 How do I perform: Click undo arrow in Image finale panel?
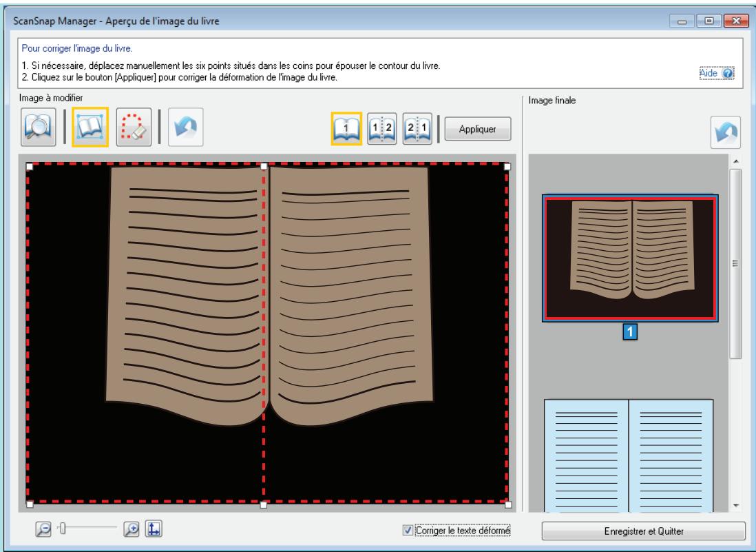726,132
